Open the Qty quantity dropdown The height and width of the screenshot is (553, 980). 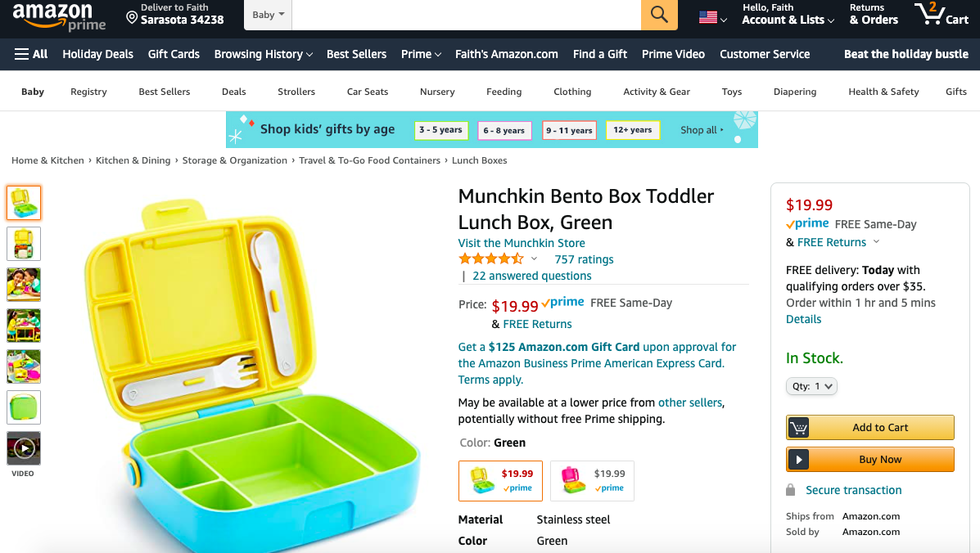811,386
